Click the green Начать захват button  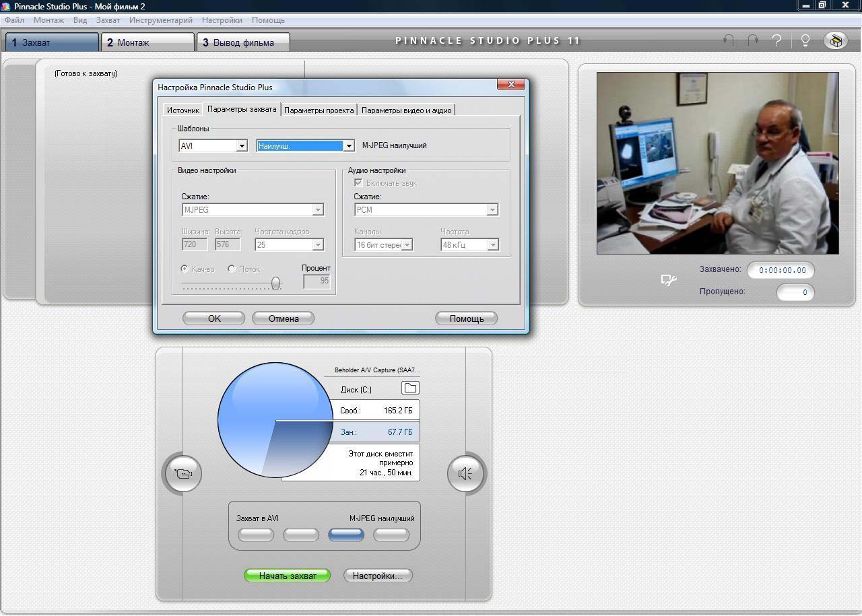[288, 576]
